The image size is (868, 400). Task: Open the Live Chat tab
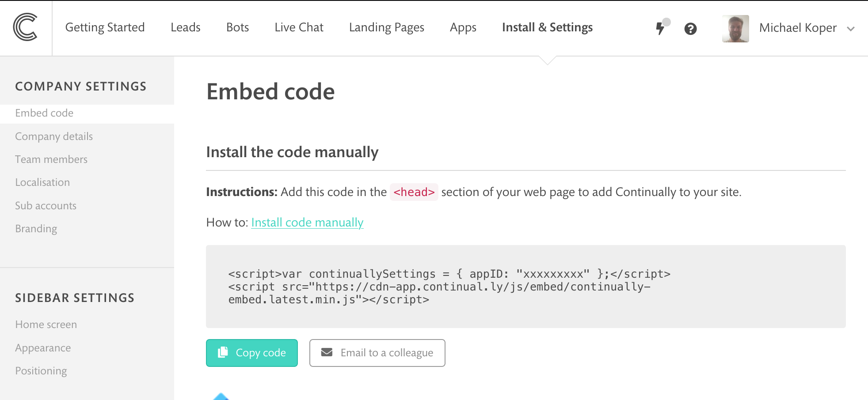pyautogui.click(x=299, y=27)
